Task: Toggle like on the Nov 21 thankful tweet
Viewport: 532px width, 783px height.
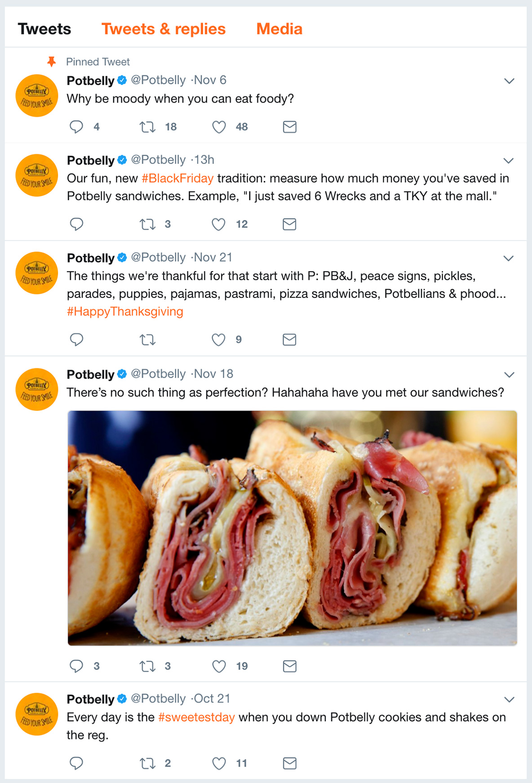Action: click(x=219, y=340)
